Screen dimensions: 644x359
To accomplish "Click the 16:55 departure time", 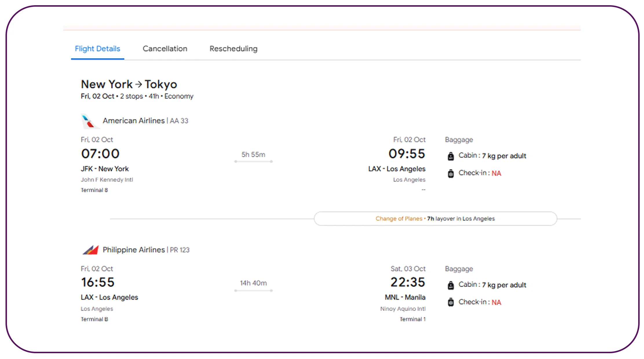I will tap(98, 282).
